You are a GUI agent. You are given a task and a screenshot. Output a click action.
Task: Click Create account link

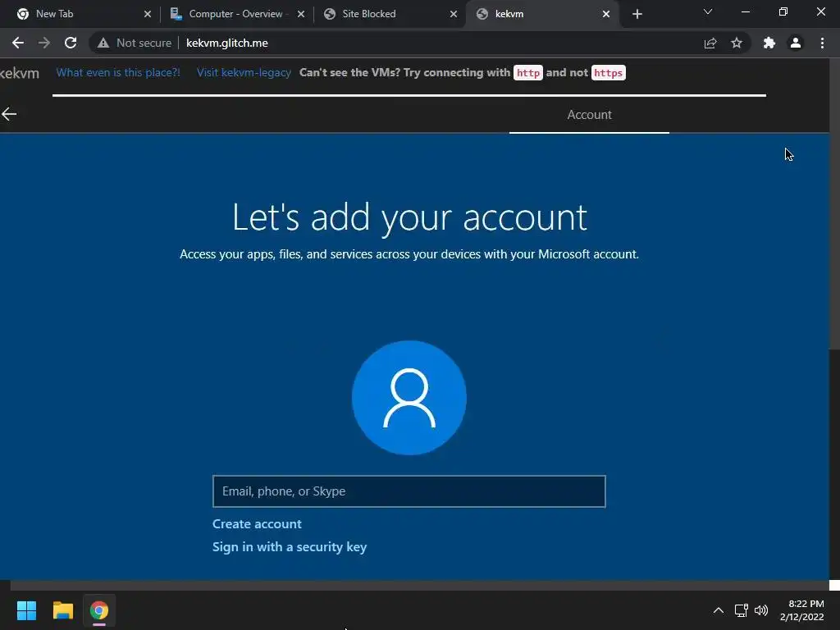257,524
